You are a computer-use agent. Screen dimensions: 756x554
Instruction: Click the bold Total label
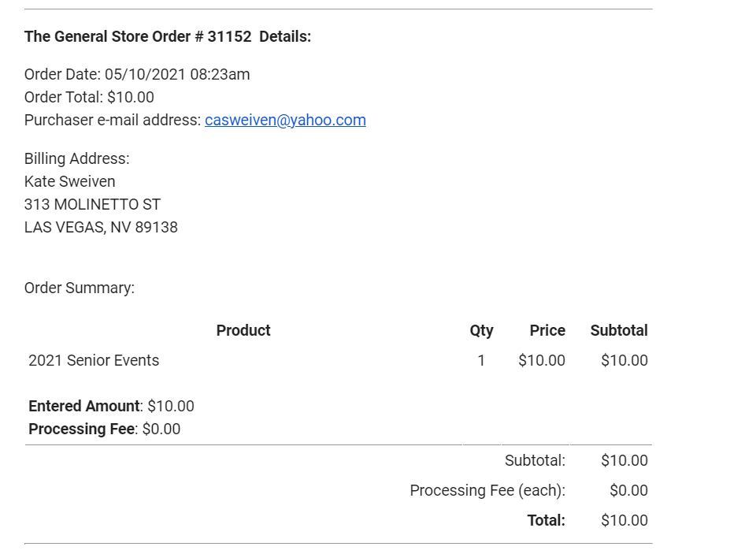[547, 521]
